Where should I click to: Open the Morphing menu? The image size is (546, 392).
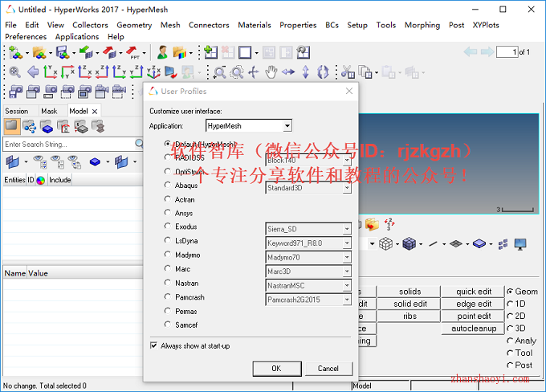coord(422,25)
